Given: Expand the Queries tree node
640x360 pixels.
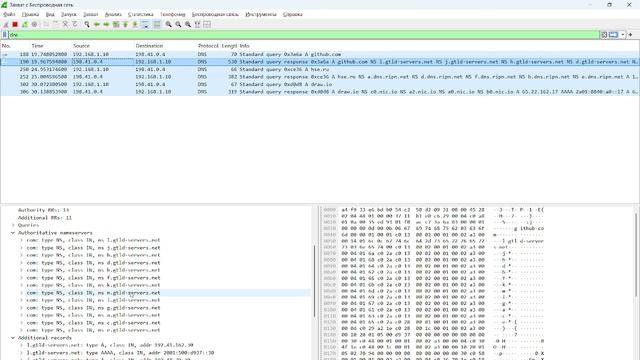Looking at the screenshot, I should point(13,225).
